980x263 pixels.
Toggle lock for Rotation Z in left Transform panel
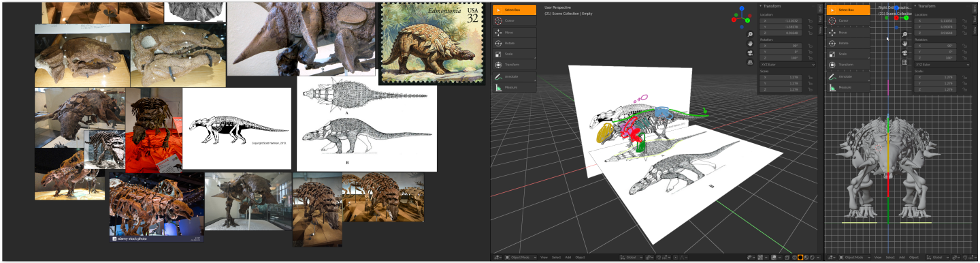(x=810, y=58)
